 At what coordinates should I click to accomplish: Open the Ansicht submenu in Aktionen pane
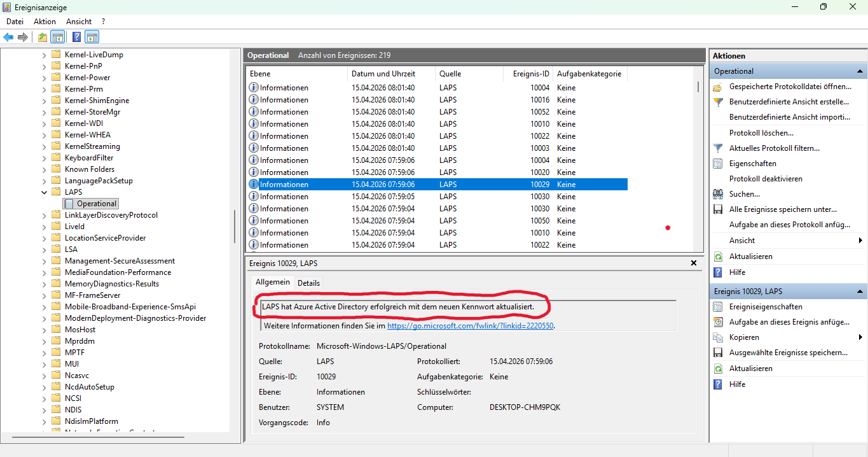coord(860,241)
